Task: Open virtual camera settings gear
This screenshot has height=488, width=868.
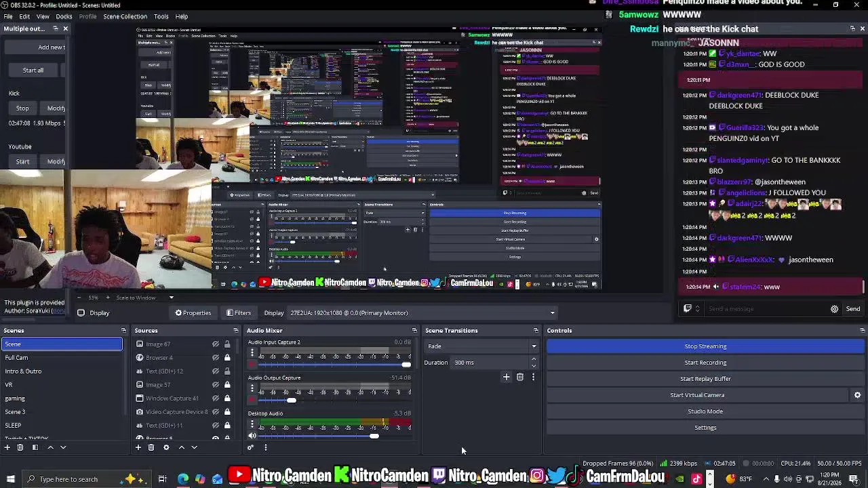Action: (857, 395)
